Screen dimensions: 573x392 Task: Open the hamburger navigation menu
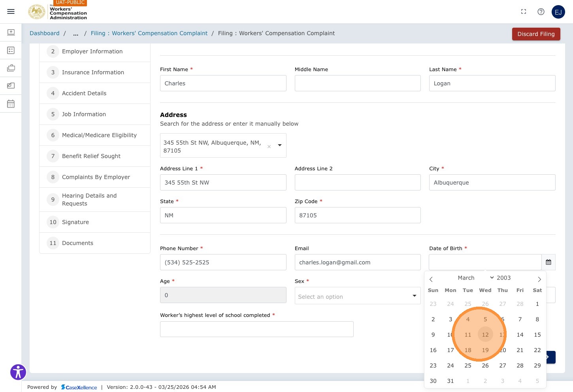coord(11,11)
